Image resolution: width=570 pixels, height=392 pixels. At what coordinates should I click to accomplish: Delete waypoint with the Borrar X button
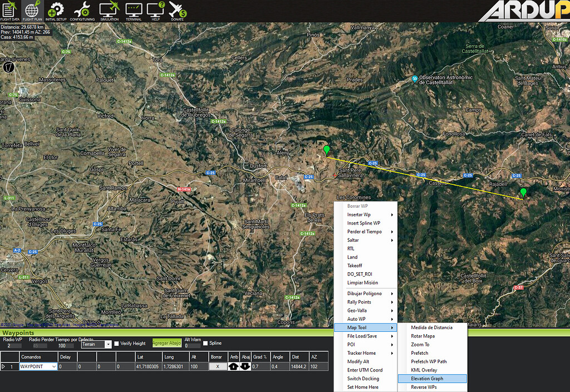[218, 366]
